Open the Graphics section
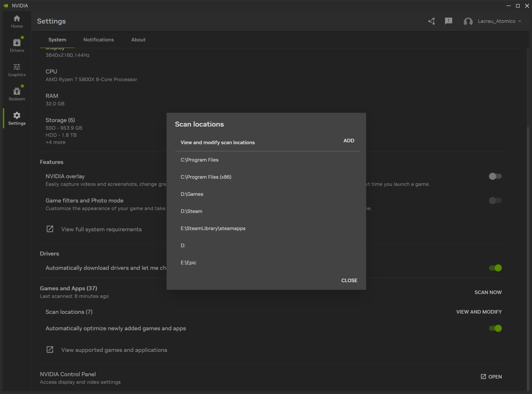 pos(17,70)
